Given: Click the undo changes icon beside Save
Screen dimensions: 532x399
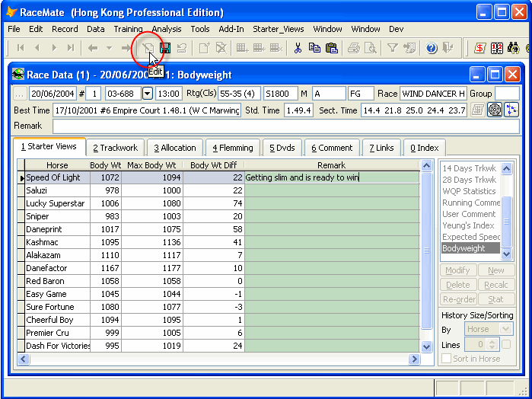Looking at the screenshot, I should [181, 48].
